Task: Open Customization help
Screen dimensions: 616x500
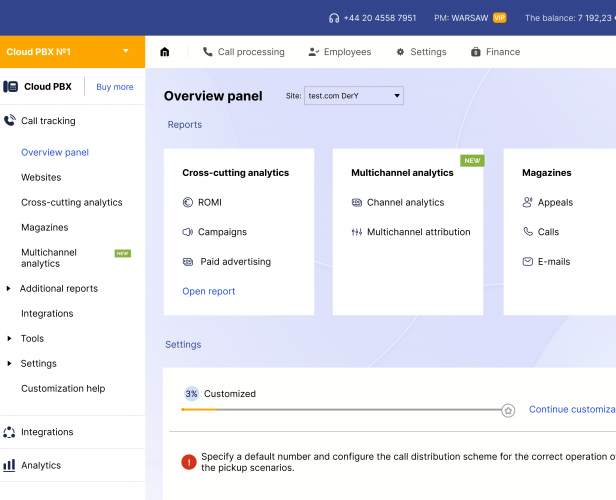Action: click(x=63, y=388)
